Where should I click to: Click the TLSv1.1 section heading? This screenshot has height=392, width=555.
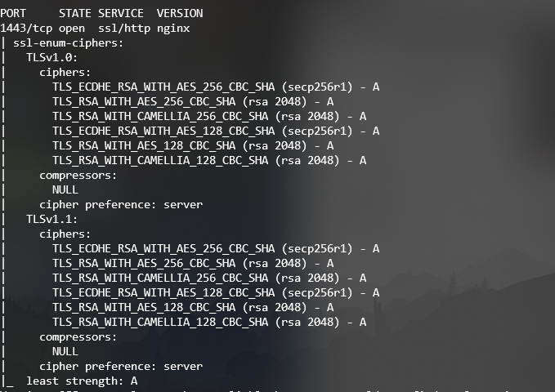pos(52,220)
